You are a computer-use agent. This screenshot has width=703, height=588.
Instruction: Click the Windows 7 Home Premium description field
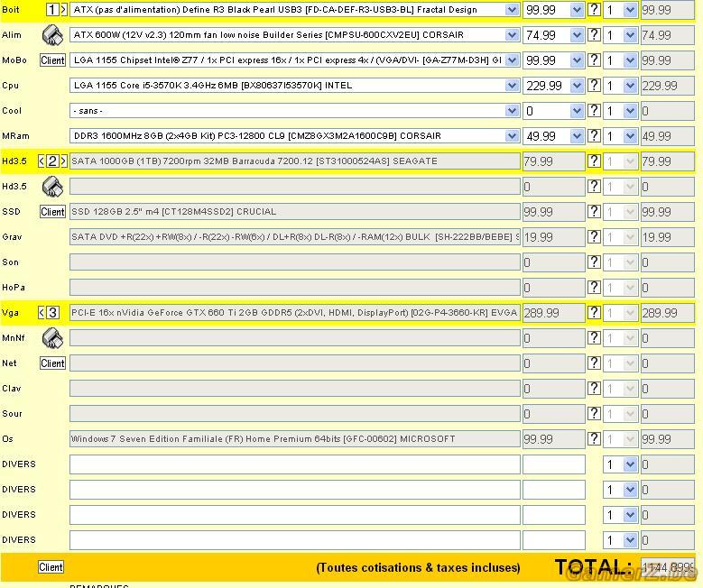click(x=294, y=439)
